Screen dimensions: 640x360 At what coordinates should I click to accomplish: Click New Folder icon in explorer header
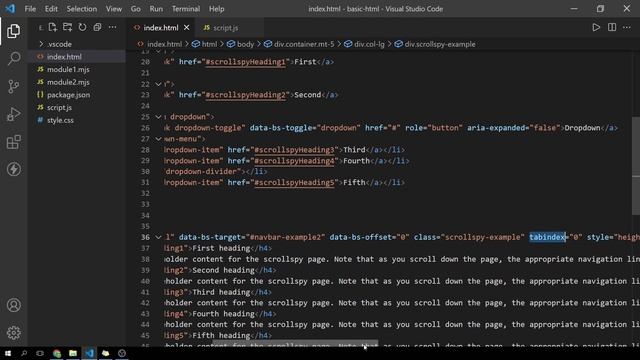pyautogui.click(x=67, y=27)
